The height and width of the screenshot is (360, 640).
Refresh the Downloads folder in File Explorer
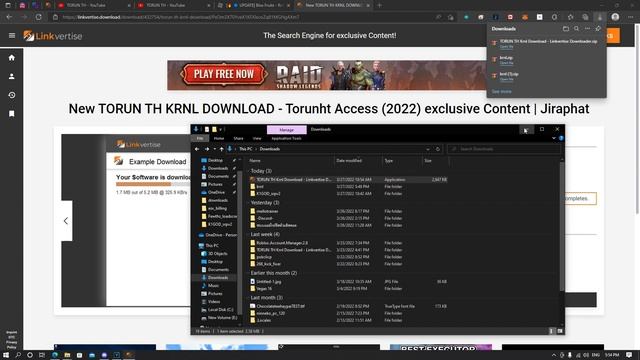[438, 149]
